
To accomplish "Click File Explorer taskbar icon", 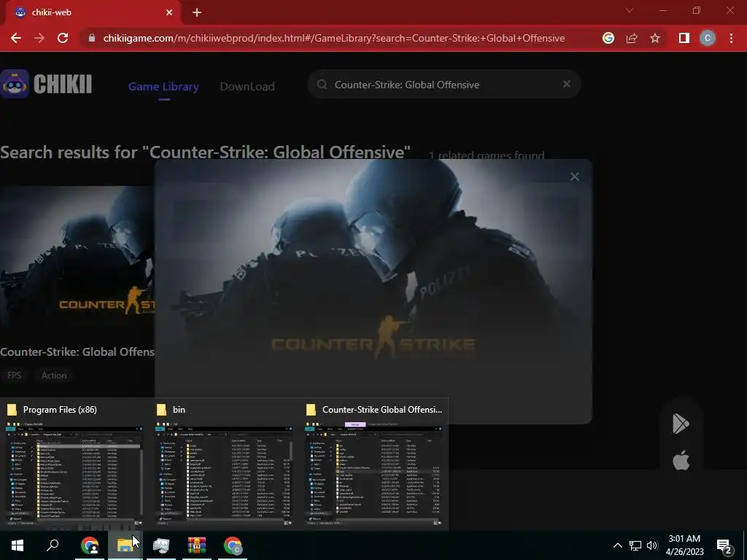I will (x=125, y=545).
